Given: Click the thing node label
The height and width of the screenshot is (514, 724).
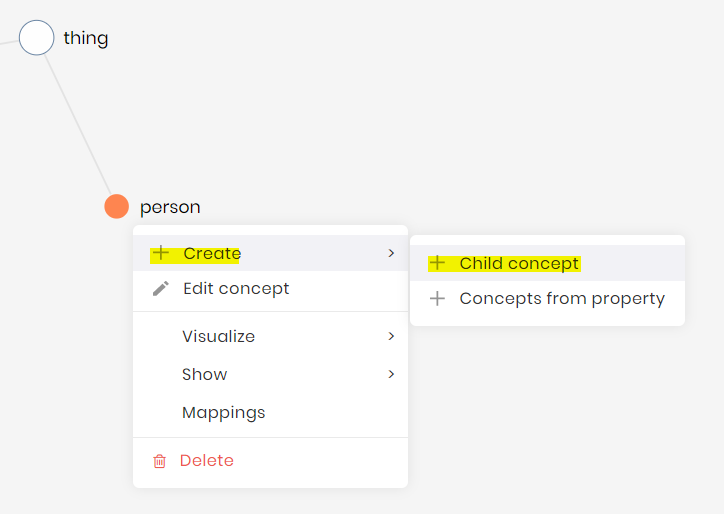Looking at the screenshot, I should click(x=86, y=38).
